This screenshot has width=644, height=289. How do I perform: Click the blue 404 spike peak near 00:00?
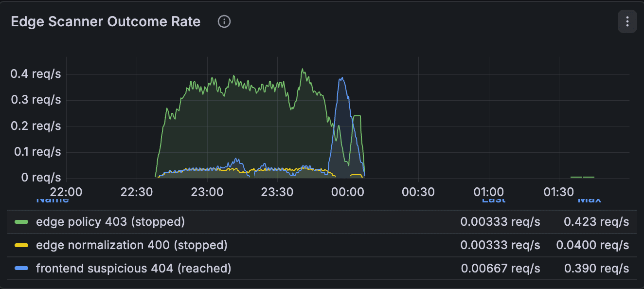coord(342,78)
